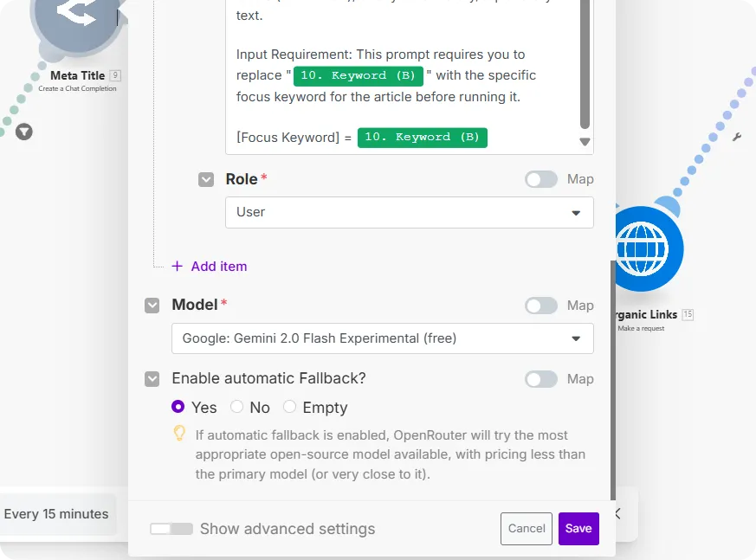Toggle the Map switch for Role

[x=541, y=179]
